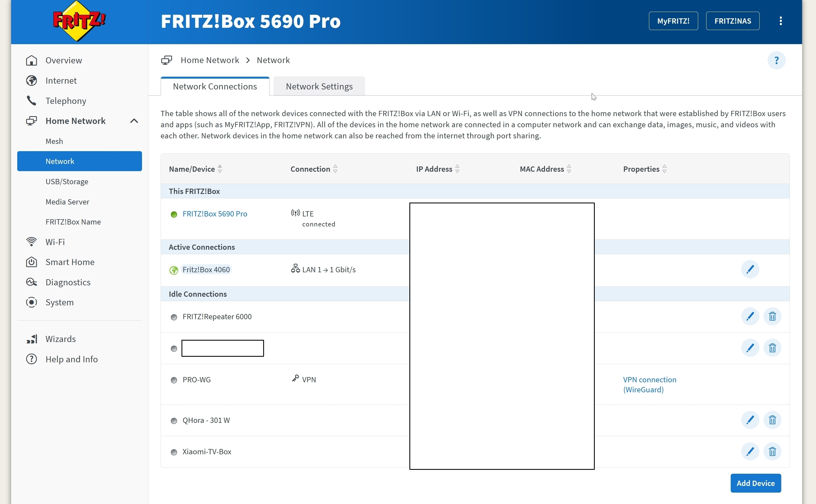Click the breadcrumb Home Network device icon
The width and height of the screenshot is (816, 504).
167,60
